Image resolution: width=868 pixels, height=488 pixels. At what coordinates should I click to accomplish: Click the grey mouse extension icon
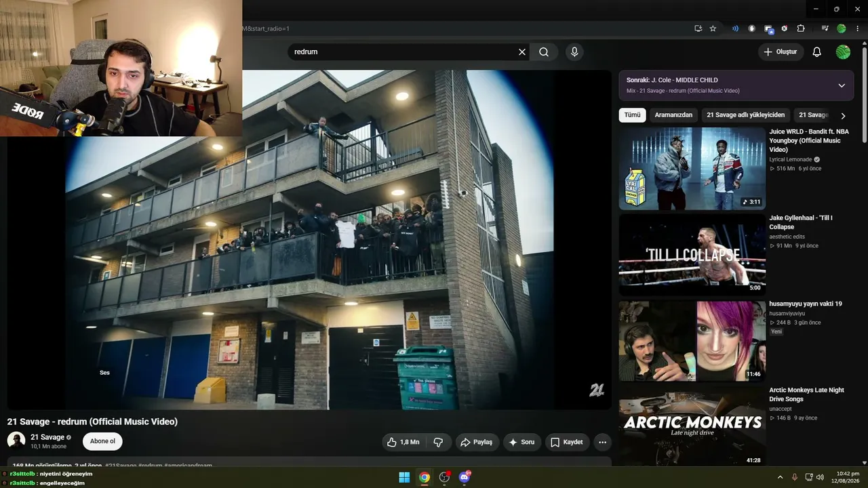[751, 28]
